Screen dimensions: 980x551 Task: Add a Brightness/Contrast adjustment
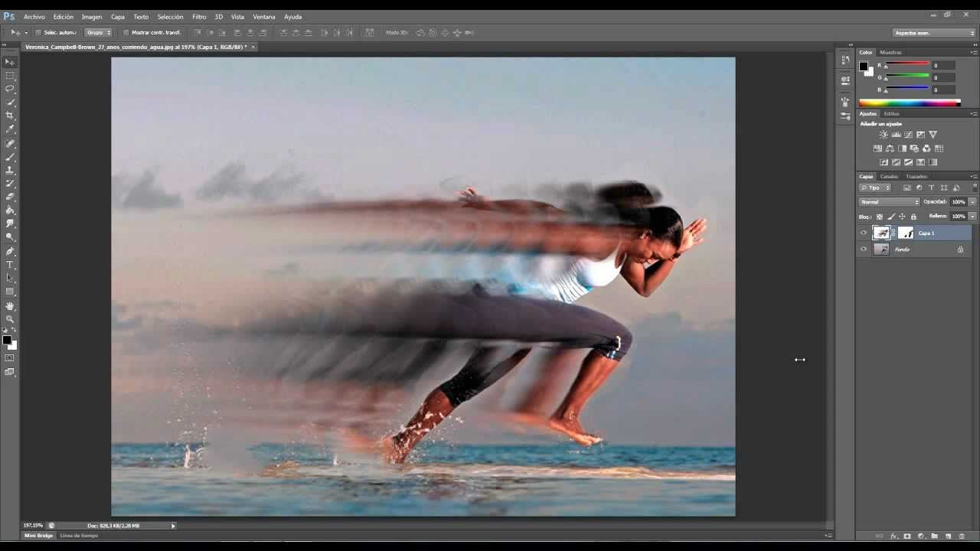click(884, 135)
